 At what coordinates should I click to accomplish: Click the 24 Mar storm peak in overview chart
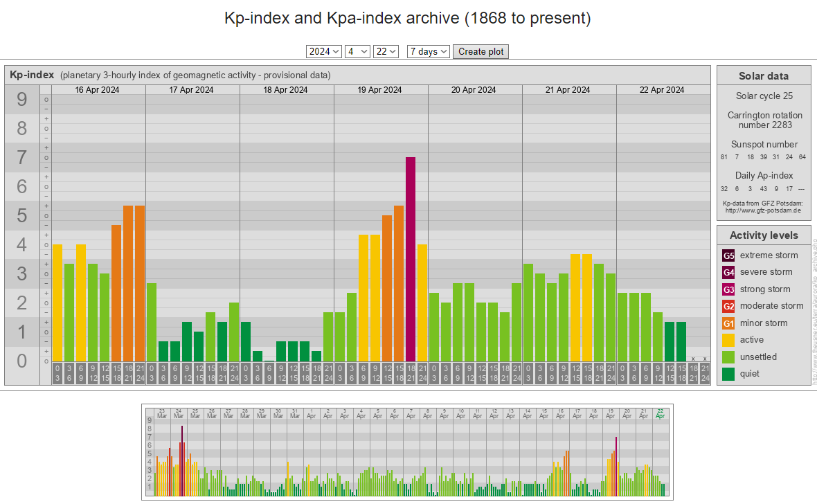tap(182, 461)
